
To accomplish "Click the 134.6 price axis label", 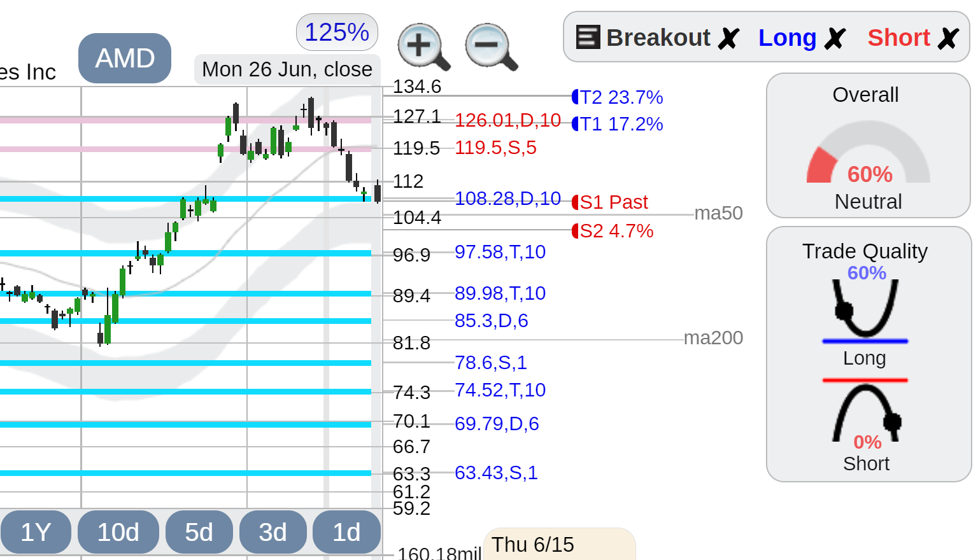I will pyautogui.click(x=417, y=87).
